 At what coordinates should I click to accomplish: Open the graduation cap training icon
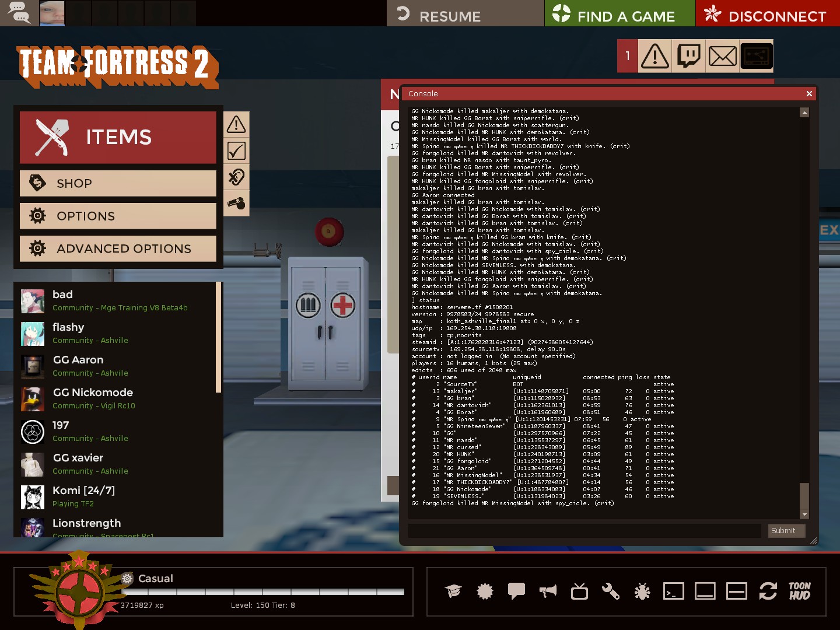pyautogui.click(x=453, y=591)
